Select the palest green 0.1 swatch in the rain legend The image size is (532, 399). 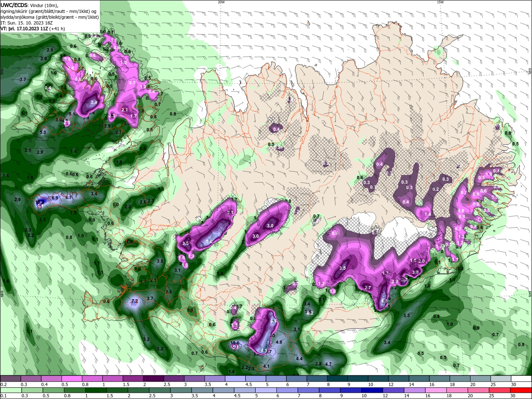click(10, 390)
